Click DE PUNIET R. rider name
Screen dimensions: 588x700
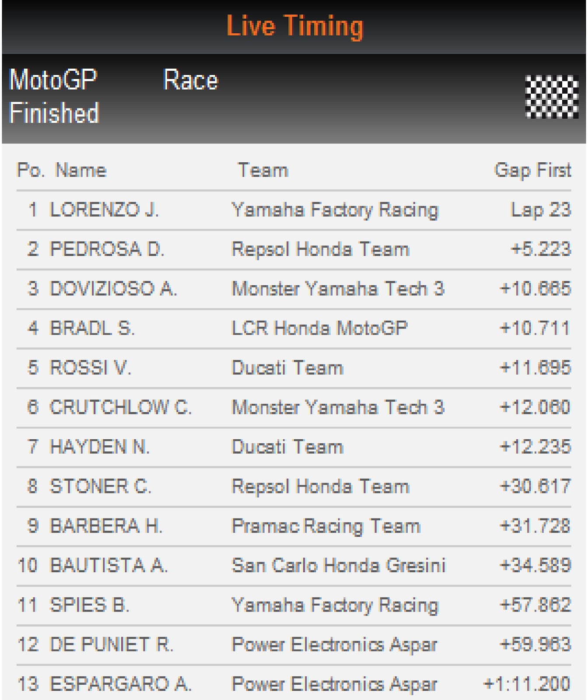(x=112, y=644)
